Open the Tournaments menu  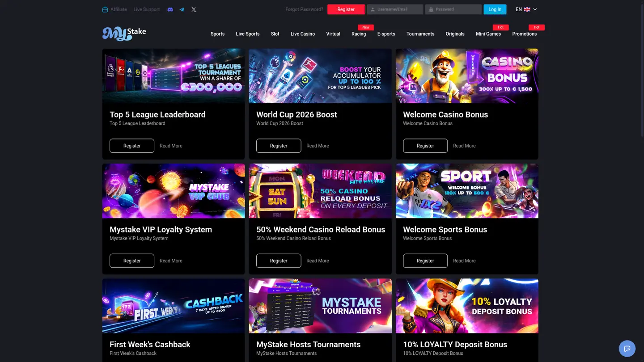(420, 34)
